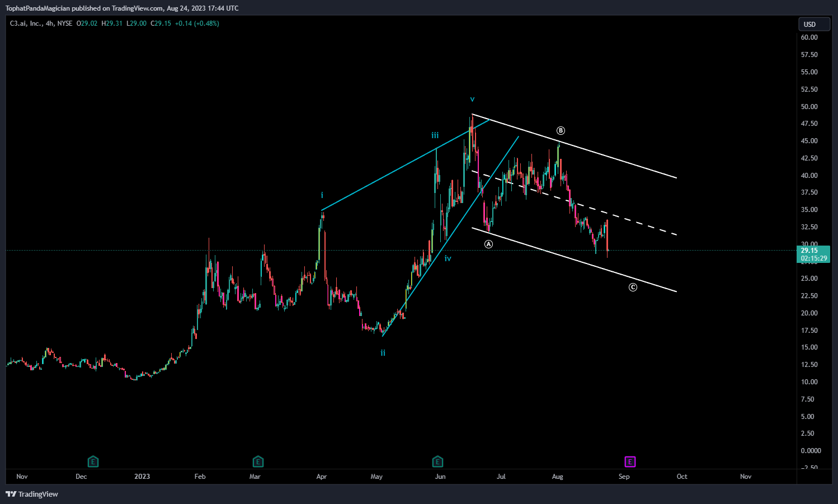The height and width of the screenshot is (504, 838).
Task: Click the 'Dec' time axis label
Action: [81, 477]
